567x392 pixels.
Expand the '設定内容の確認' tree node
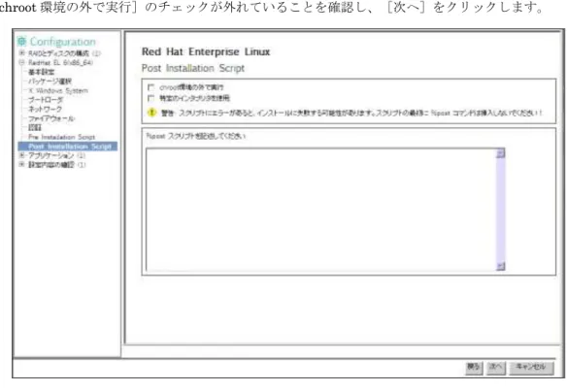pyautogui.click(x=21, y=165)
